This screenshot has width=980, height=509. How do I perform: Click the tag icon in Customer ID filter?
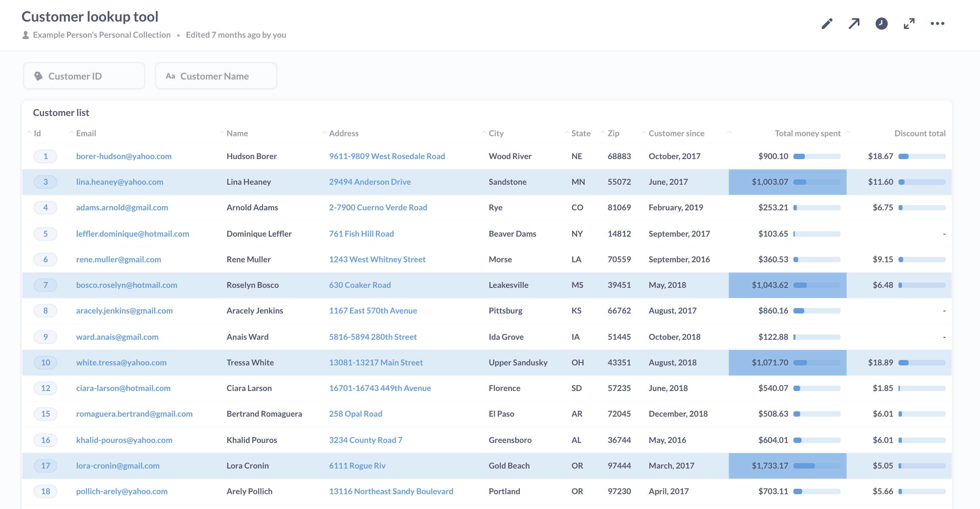[x=38, y=76]
